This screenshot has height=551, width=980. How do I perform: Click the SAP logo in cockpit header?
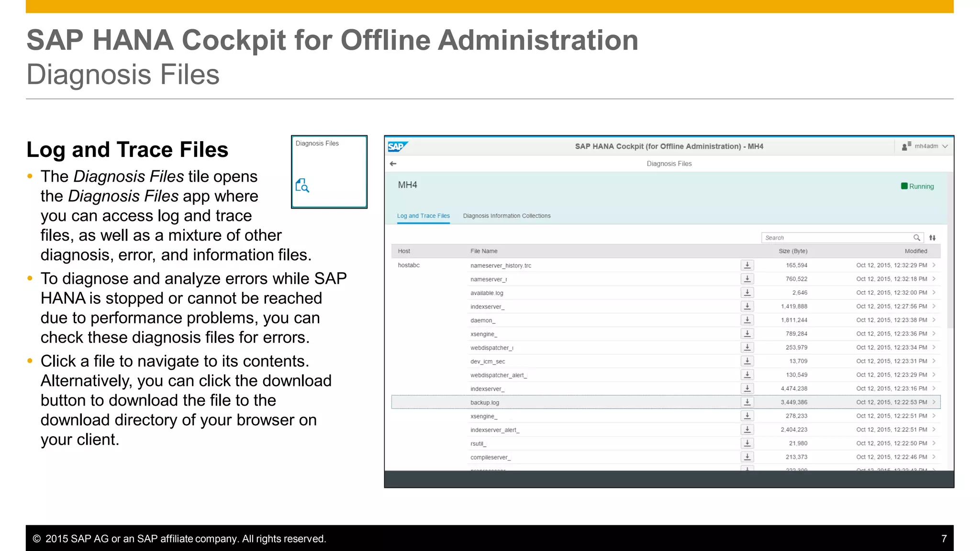click(x=397, y=146)
